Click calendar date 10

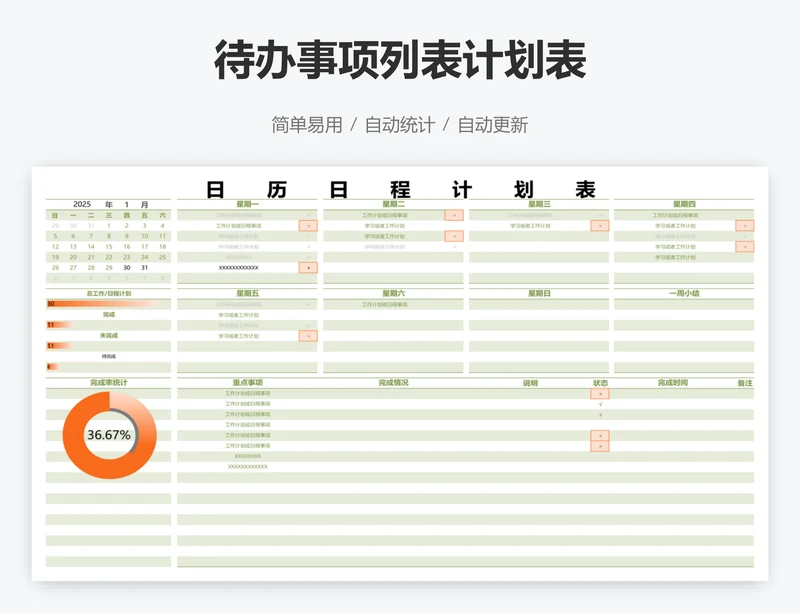pyautogui.click(x=144, y=236)
